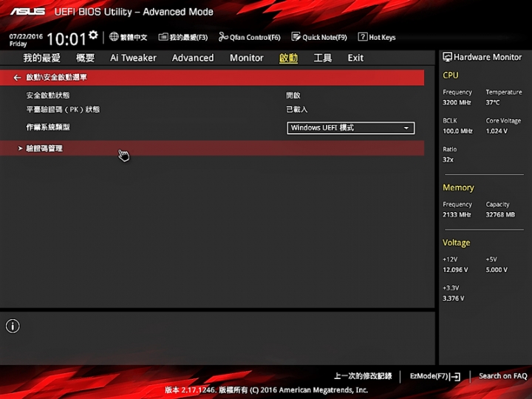This screenshot has height=399, width=532.
Task: Show the Hot Keys help
Action: (377, 37)
